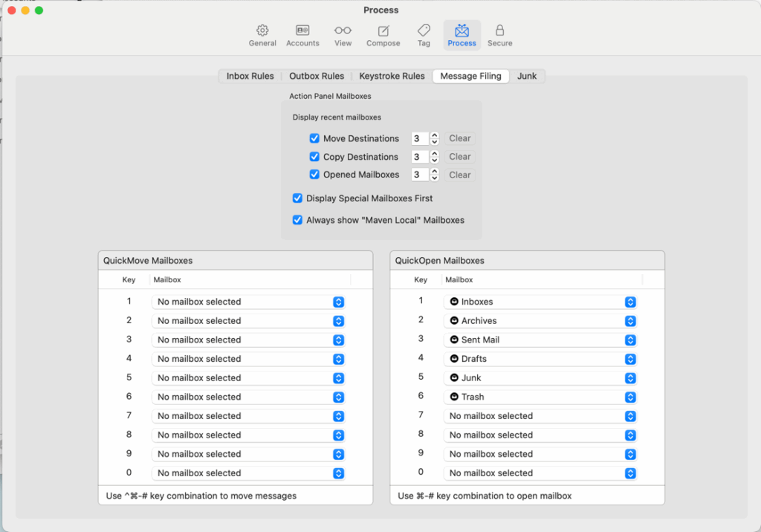761x532 pixels.
Task: Open QuickMove mailbox dropdown for key 7
Action: [x=248, y=416]
